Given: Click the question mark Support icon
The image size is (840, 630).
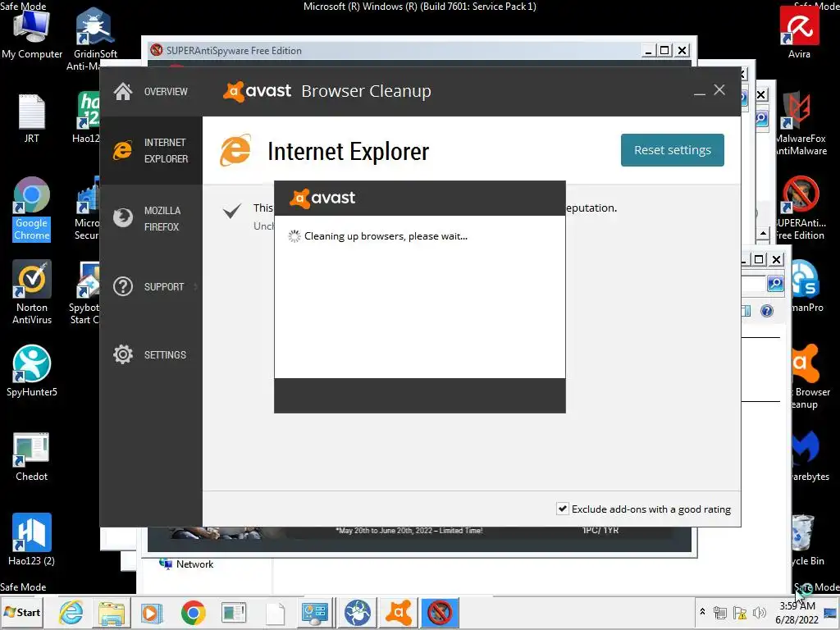Looking at the screenshot, I should pyautogui.click(x=123, y=286).
